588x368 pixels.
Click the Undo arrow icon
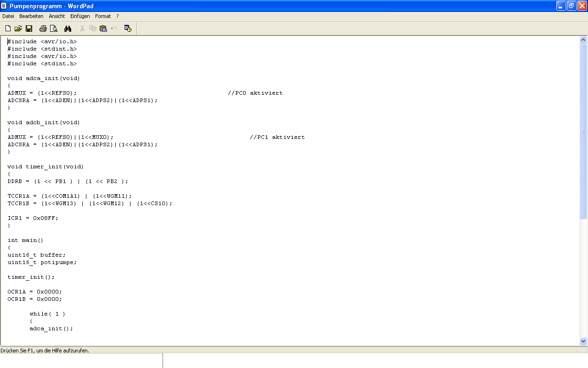[x=114, y=29]
